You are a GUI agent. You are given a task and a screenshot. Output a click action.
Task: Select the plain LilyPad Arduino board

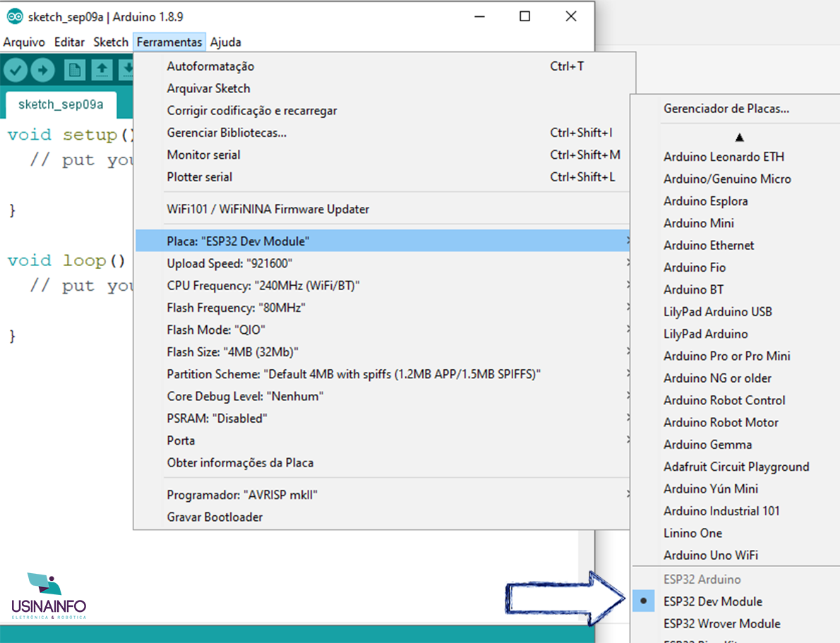pos(736,334)
